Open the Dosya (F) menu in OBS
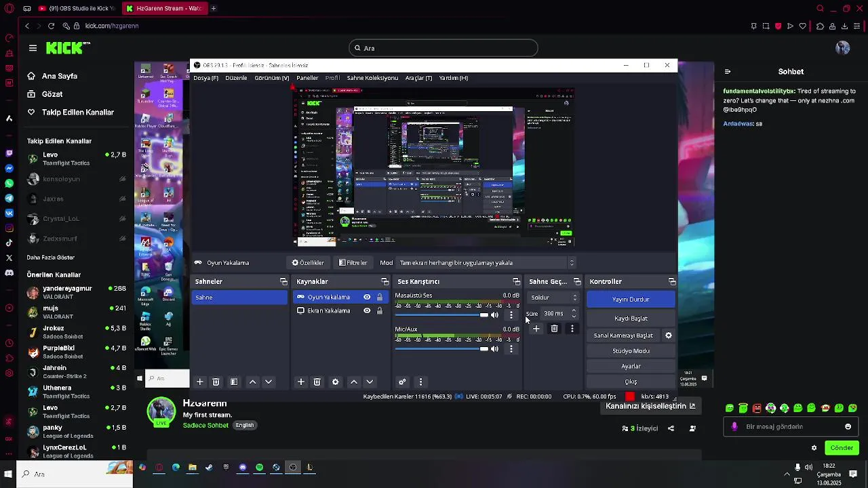 pos(205,78)
